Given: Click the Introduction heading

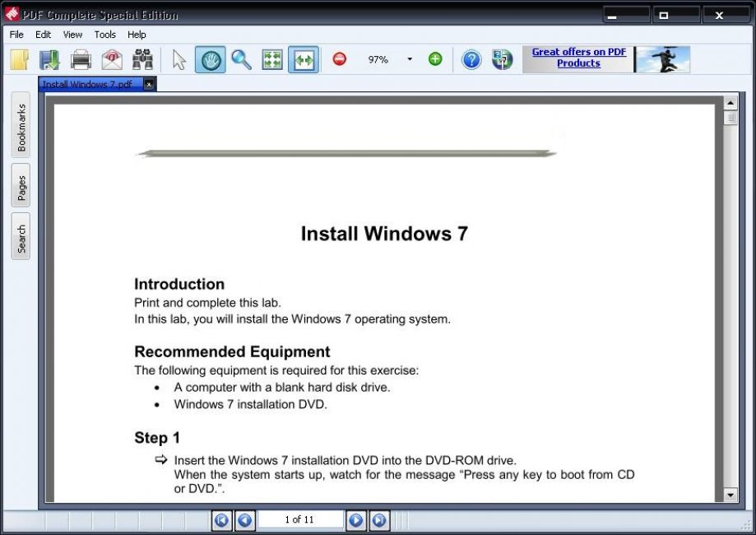Looking at the screenshot, I should (x=179, y=284).
